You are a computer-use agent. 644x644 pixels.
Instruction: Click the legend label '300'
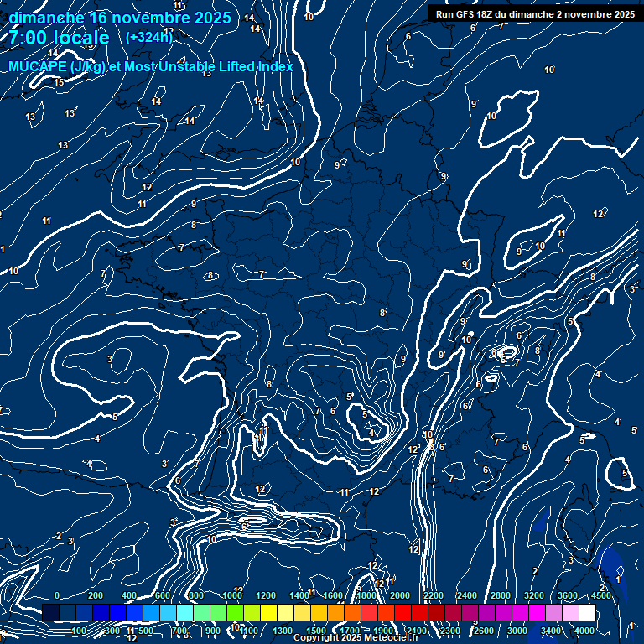click(x=112, y=631)
